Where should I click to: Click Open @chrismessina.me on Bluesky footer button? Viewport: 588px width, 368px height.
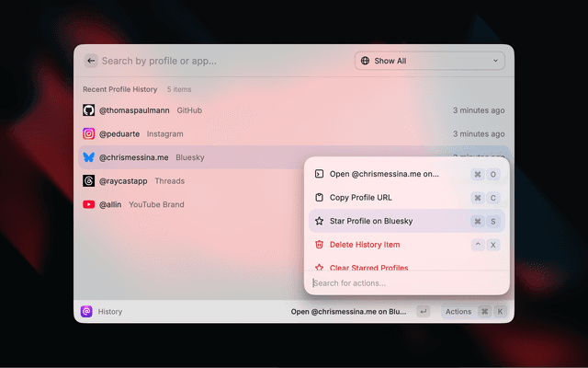pyautogui.click(x=349, y=312)
